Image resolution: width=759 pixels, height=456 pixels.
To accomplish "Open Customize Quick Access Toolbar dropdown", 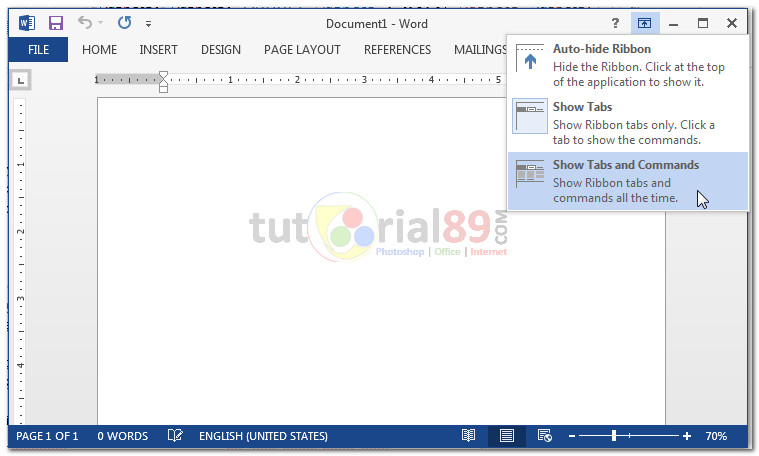I will 149,23.
